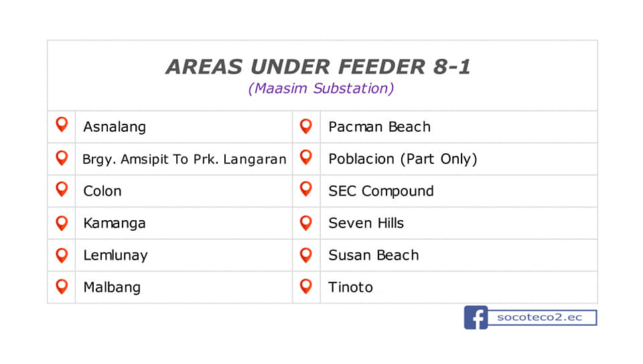
Task: Click the map pin beside Kamanga
Action: pos(62,223)
